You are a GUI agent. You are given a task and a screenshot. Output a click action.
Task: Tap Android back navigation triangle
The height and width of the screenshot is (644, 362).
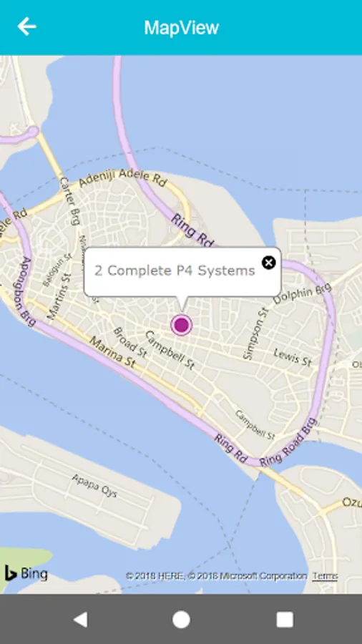[x=80, y=620]
